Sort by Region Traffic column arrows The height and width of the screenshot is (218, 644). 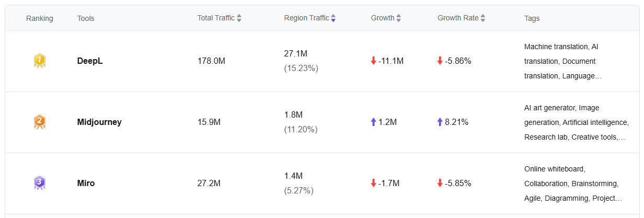pyautogui.click(x=333, y=18)
